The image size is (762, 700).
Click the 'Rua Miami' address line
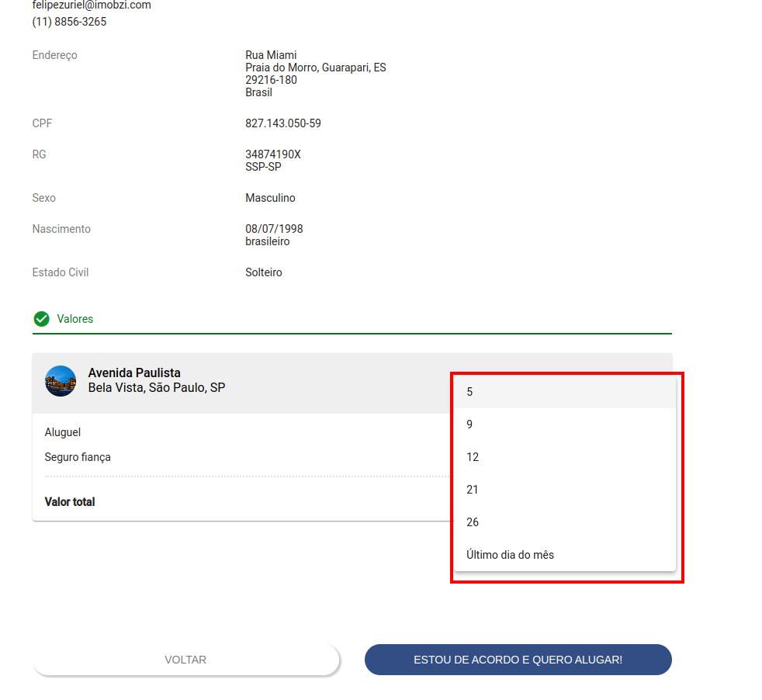tap(271, 55)
